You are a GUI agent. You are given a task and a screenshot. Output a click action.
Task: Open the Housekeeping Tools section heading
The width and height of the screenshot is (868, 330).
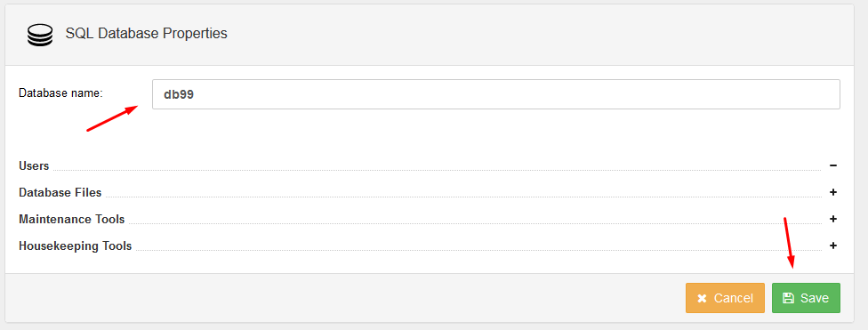tap(76, 245)
